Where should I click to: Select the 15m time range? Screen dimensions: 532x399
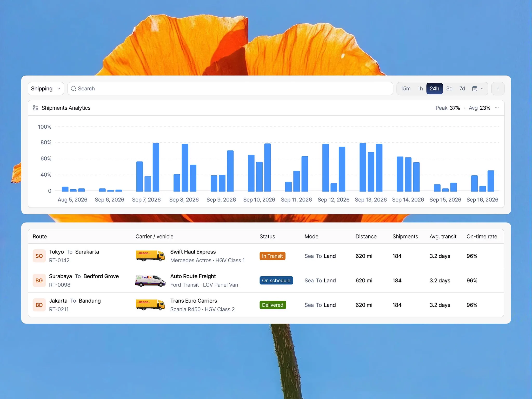tap(405, 89)
